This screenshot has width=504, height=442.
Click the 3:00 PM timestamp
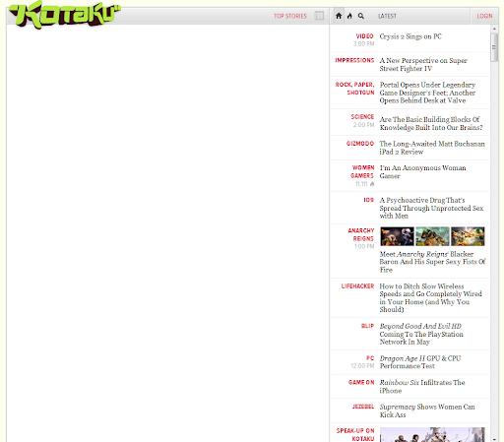363,44
